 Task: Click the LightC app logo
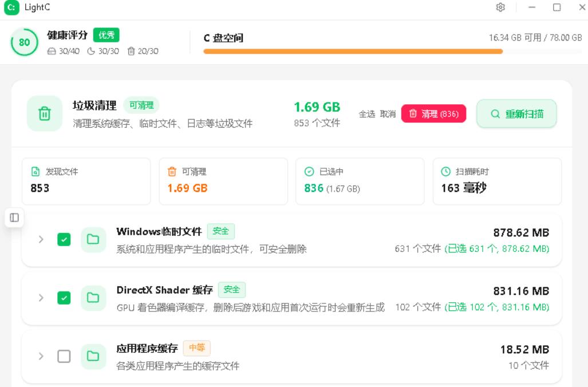pyautogui.click(x=11, y=7)
